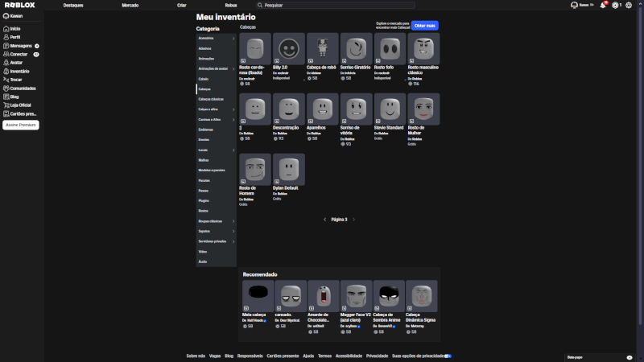Open the Avatar editor from the sidebar
The width and height of the screenshot is (644, 362).
point(13,63)
